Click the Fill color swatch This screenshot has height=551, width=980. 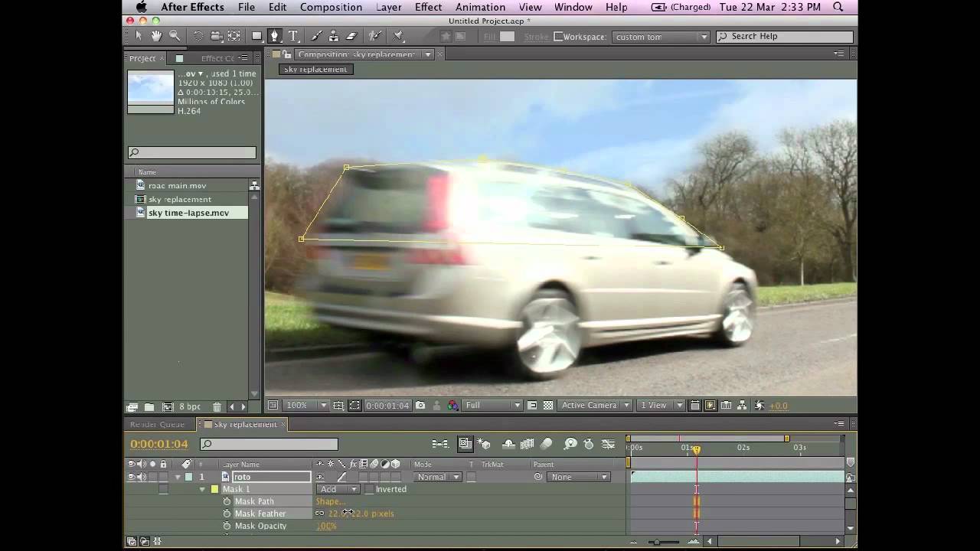click(507, 36)
